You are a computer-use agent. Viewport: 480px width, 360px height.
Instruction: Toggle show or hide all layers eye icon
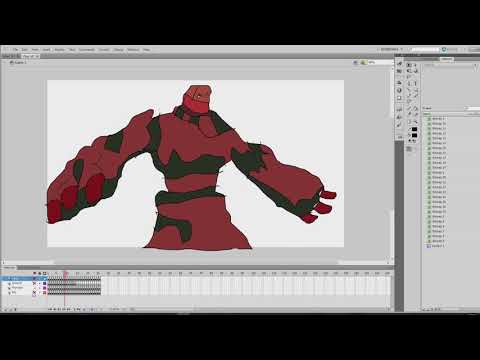point(34,273)
